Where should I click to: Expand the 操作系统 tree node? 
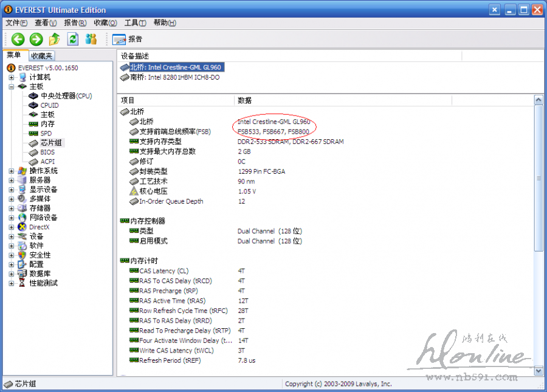(x=12, y=171)
